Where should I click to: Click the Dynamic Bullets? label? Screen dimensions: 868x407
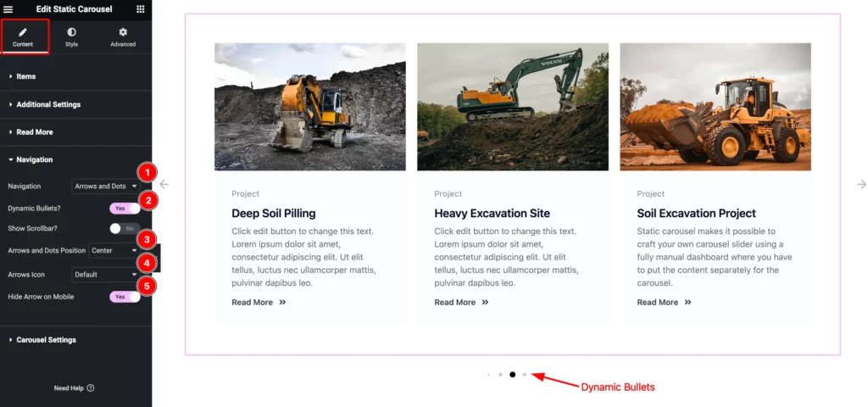coord(34,209)
